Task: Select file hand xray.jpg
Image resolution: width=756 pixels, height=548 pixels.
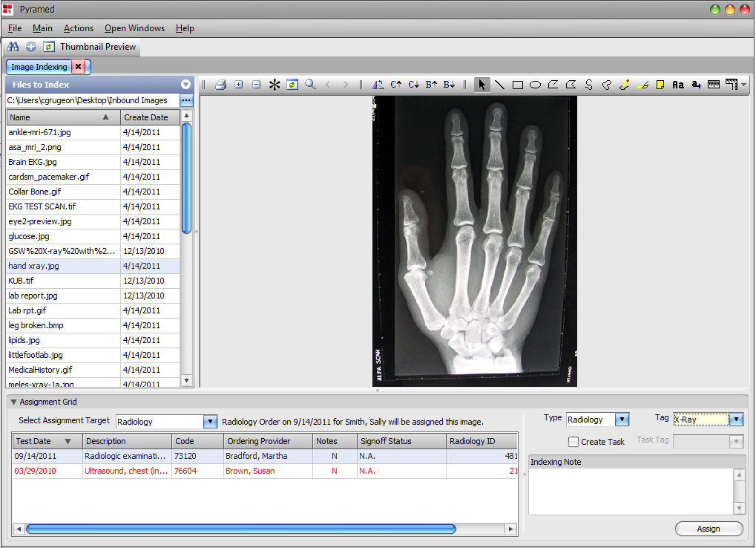Action: point(93,266)
